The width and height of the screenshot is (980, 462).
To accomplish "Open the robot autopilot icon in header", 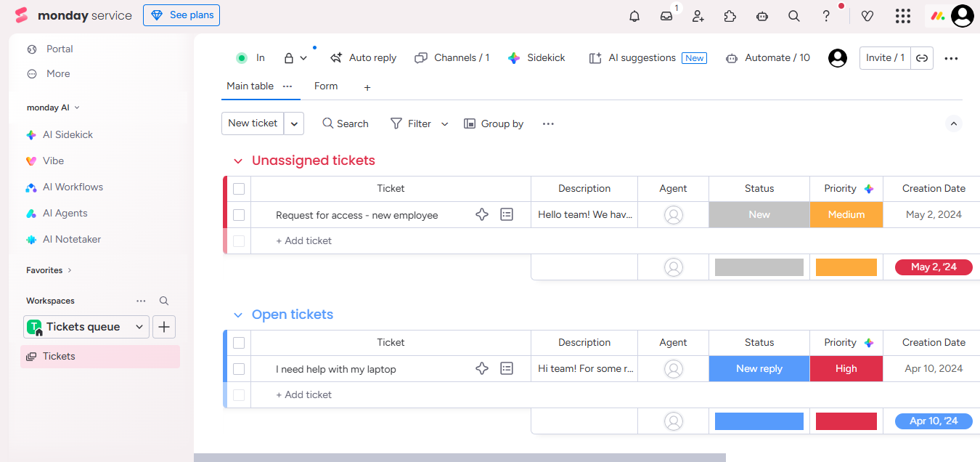I will tap(762, 16).
